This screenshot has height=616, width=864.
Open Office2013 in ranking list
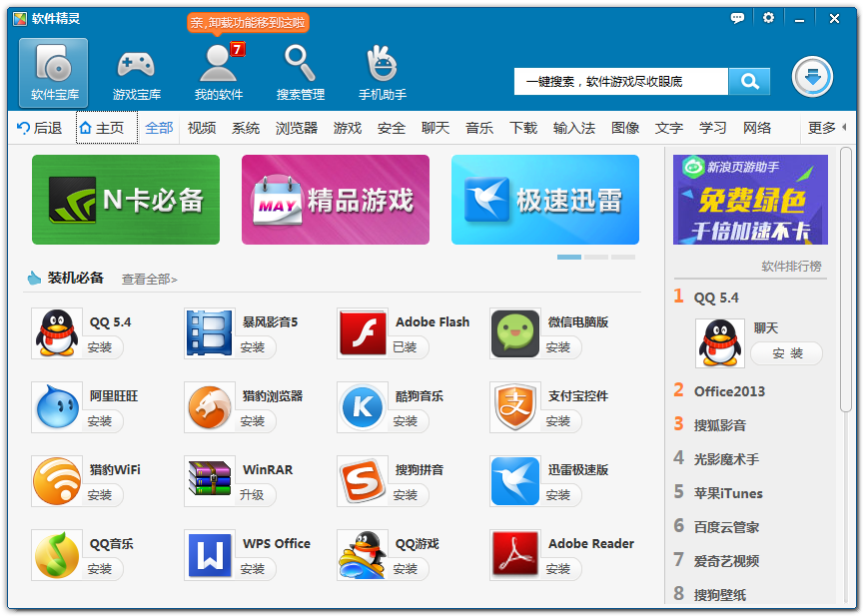(729, 391)
